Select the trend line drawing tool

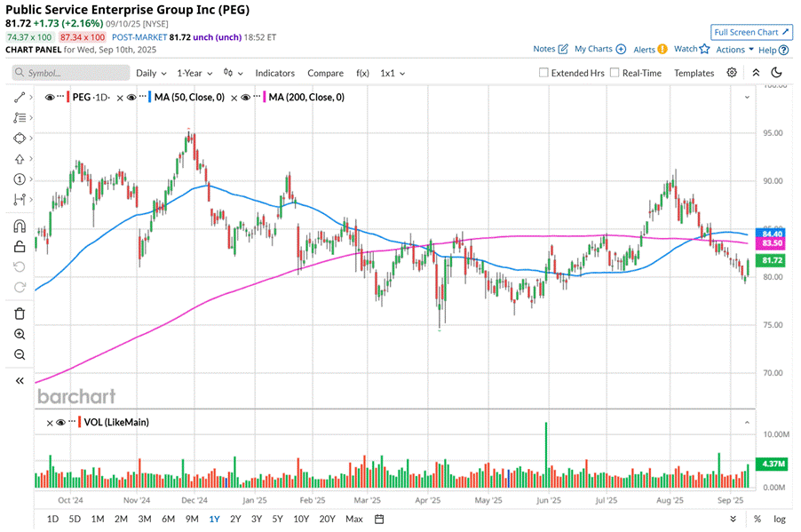click(x=20, y=97)
